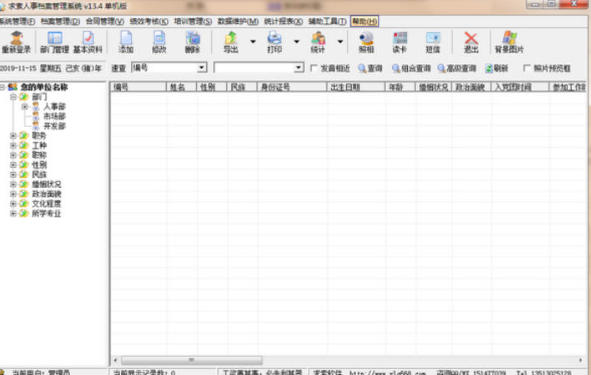The height and width of the screenshot is (375, 591).
Task: Open the 基本资料 basic data toolbar icon
Action: [88, 42]
